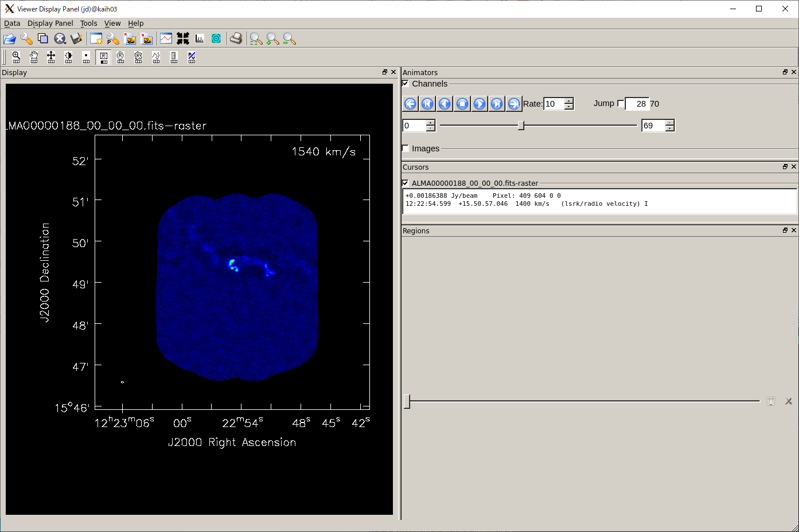Select the position-velocity PV tool
799x532 pixels.
click(x=192, y=57)
